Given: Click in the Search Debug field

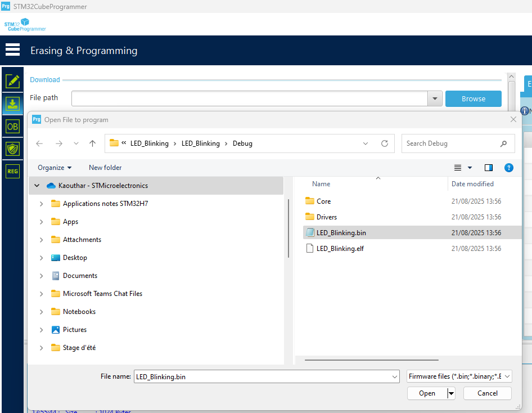Looking at the screenshot, I should [x=451, y=143].
